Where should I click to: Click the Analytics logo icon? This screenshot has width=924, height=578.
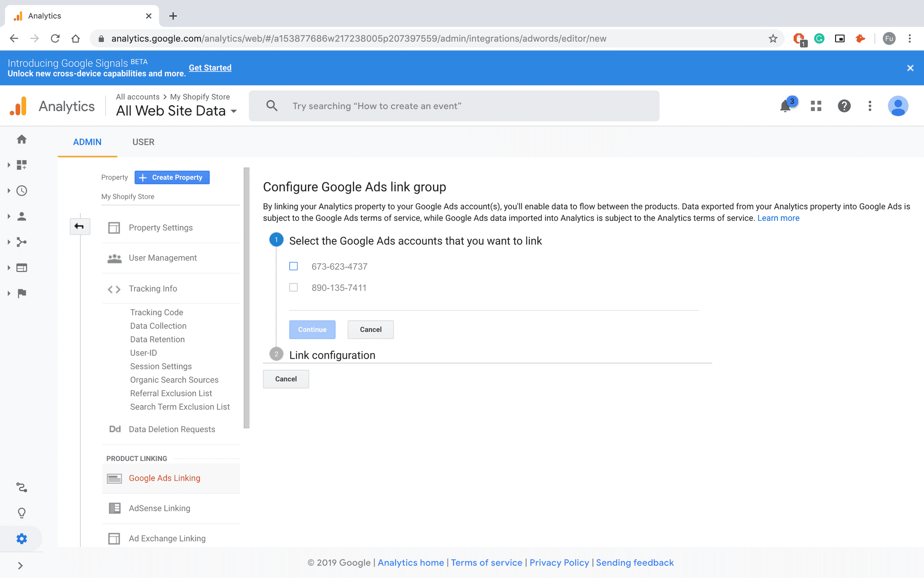[x=18, y=106]
